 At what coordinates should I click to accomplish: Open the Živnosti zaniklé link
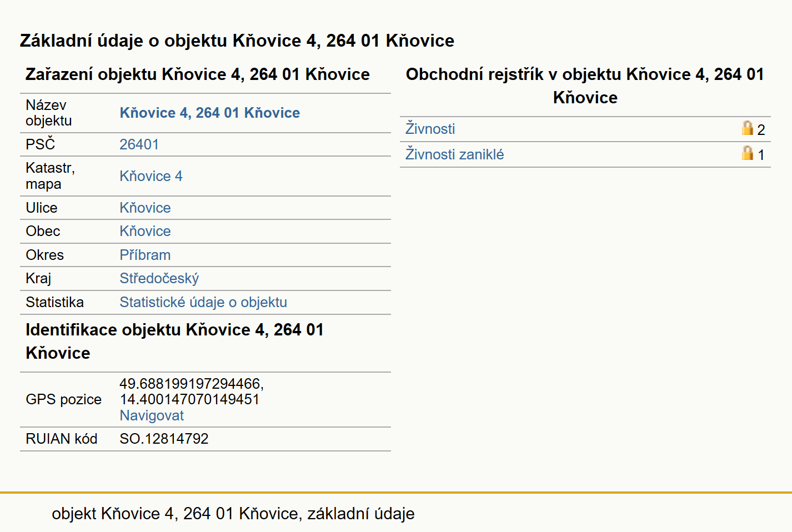pyautogui.click(x=454, y=154)
